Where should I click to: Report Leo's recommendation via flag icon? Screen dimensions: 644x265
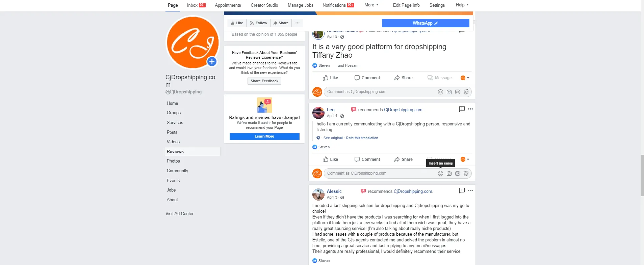point(462,109)
